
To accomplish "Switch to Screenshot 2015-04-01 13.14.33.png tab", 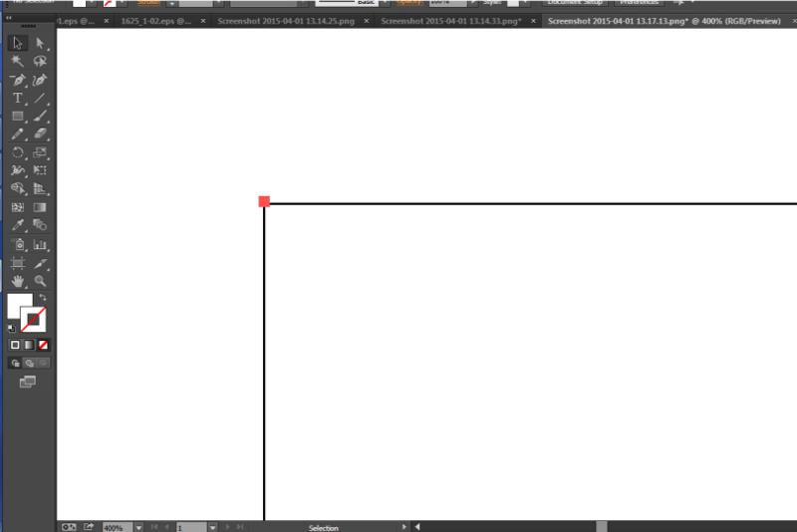I will pyautogui.click(x=451, y=21).
